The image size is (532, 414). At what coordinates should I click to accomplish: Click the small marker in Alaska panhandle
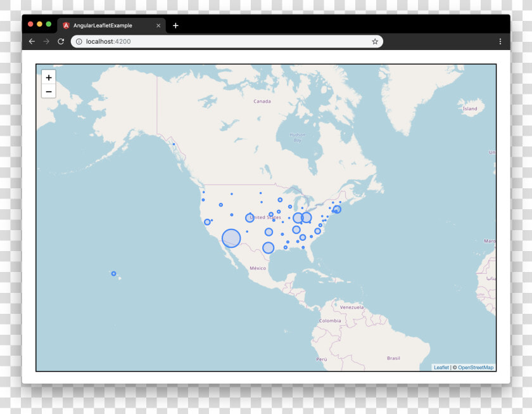coord(174,145)
